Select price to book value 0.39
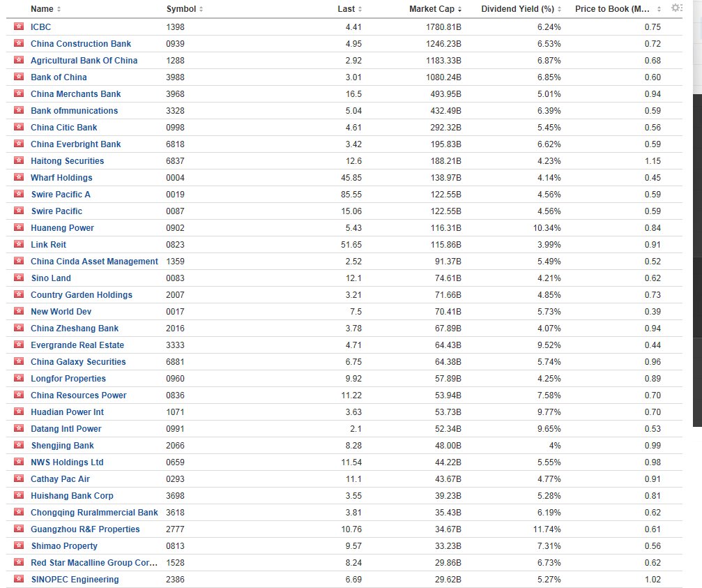The image size is (702, 588). coord(653,311)
